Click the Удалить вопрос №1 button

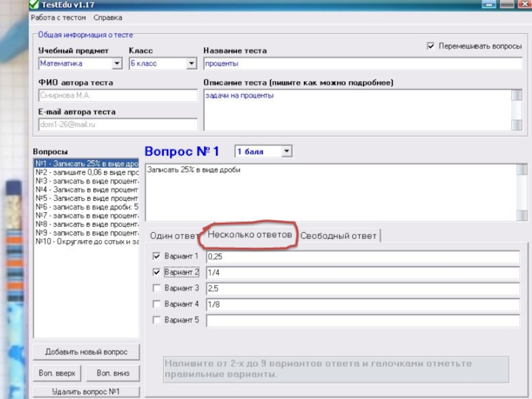86,392
